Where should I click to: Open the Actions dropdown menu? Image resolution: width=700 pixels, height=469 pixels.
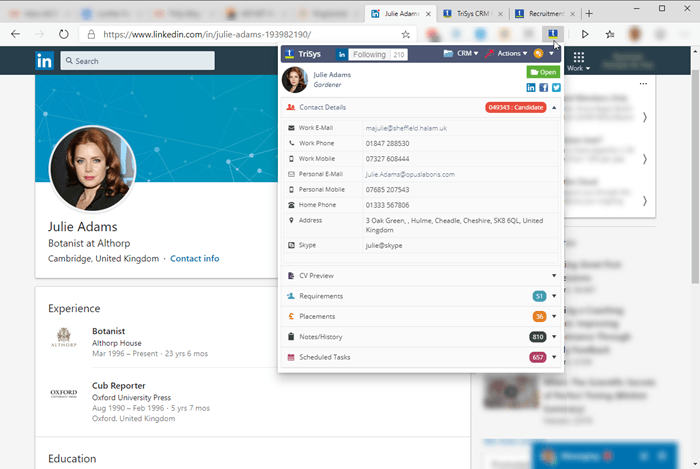coord(506,54)
